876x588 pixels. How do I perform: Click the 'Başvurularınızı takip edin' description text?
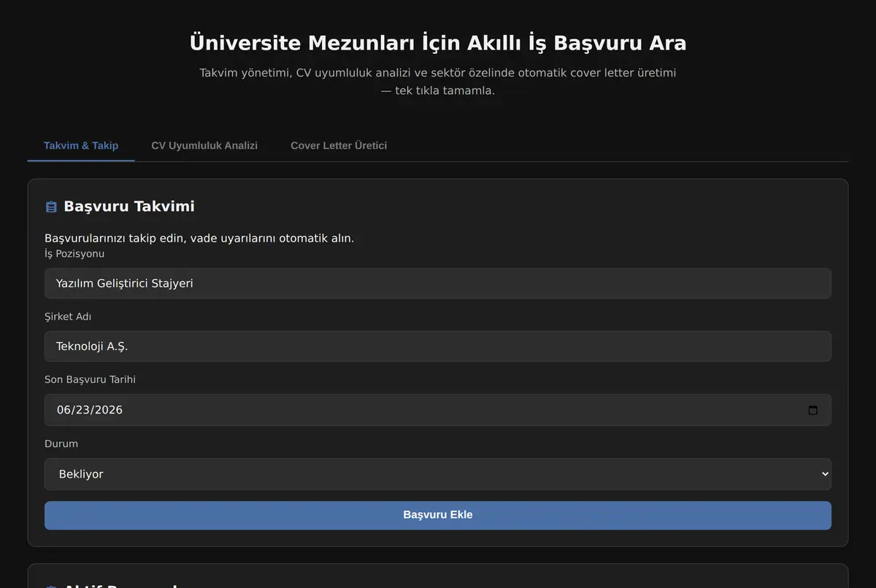pyautogui.click(x=199, y=239)
